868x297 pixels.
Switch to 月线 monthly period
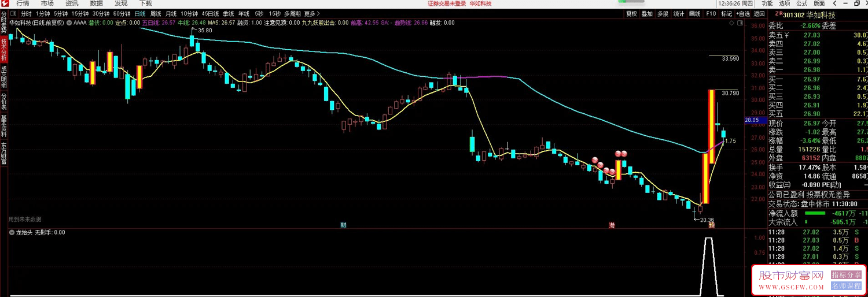(171, 13)
